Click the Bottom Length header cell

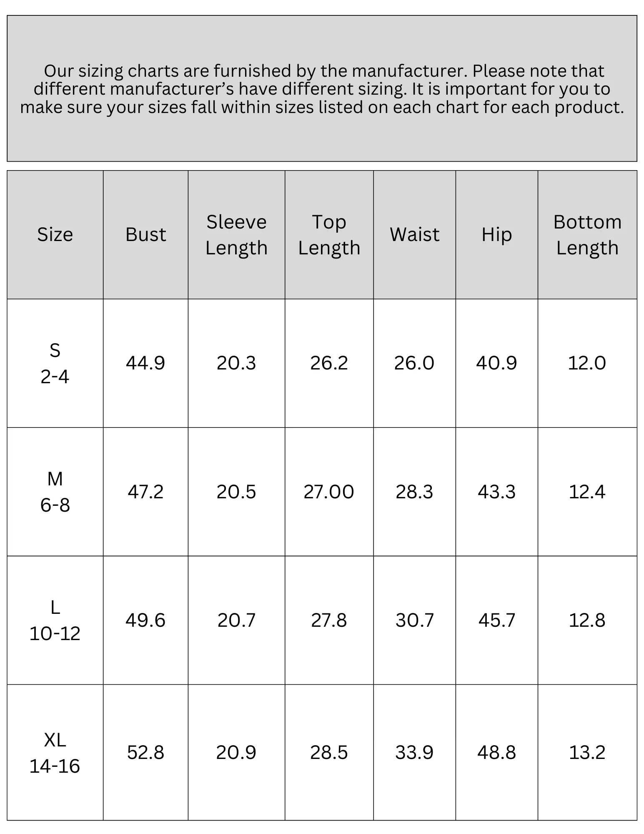588,235
